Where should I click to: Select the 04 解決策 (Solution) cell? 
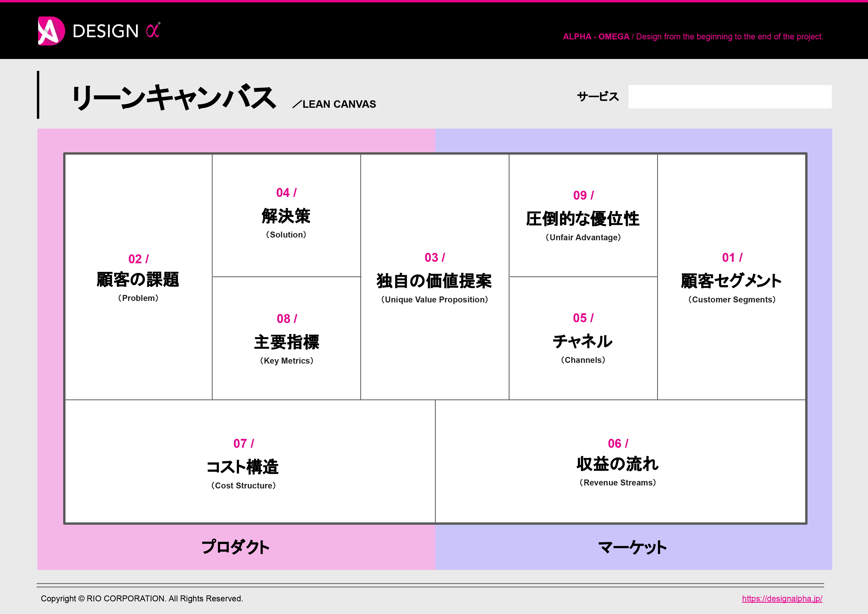pyautogui.click(x=286, y=215)
